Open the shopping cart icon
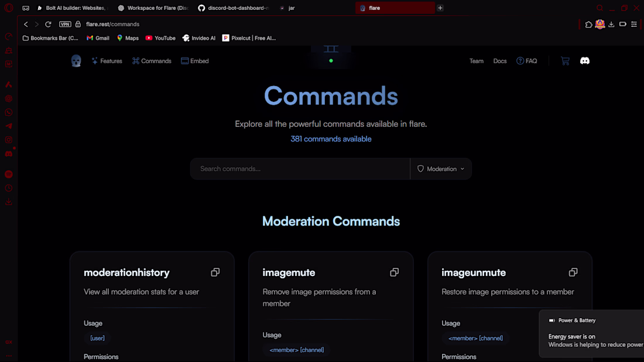Screen dimensions: 644x362 [565, 61]
